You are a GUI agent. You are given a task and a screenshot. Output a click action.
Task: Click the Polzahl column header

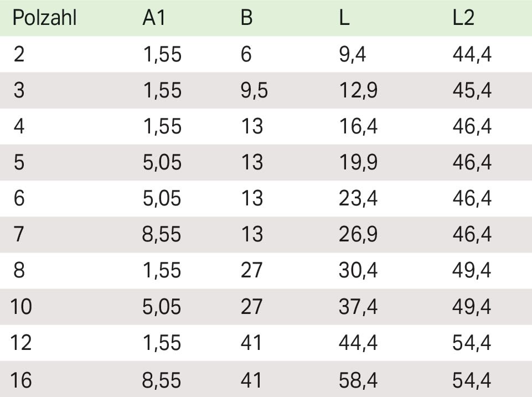(44, 18)
